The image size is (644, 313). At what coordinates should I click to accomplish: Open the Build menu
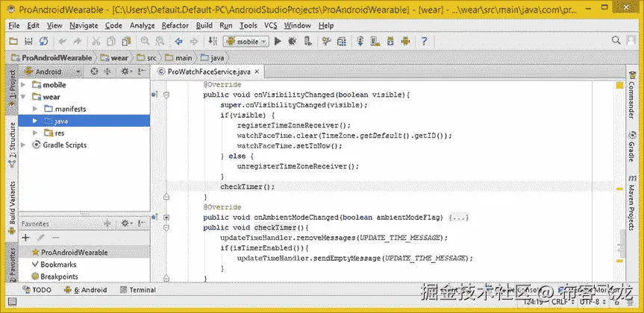204,25
